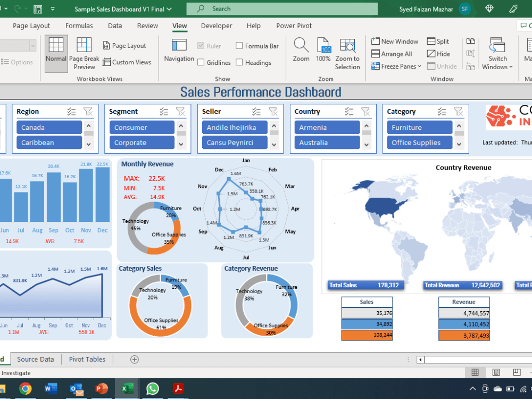Open WhatsApp from the taskbar
The image size is (532, 399).
pos(153,388)
